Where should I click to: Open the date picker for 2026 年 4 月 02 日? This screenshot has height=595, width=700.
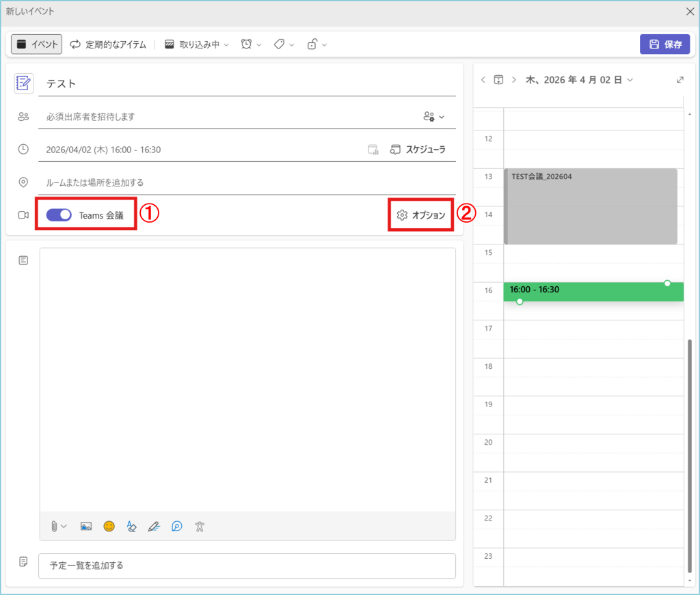[x=579, y=80]
